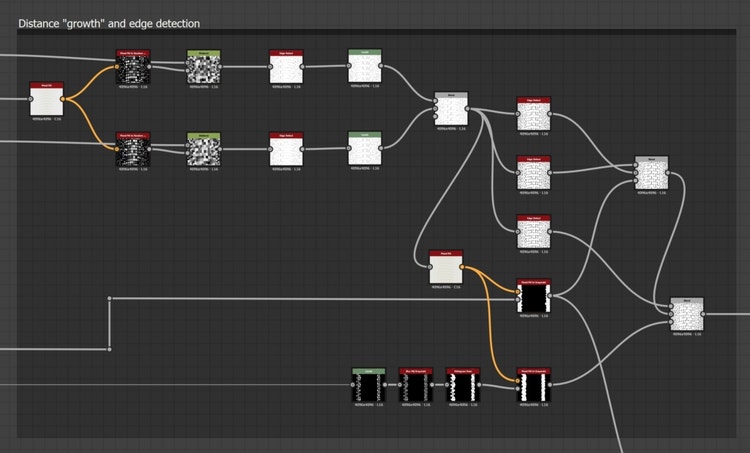Select the lower Flood Fill to Random node

click(x=133, y=149)
